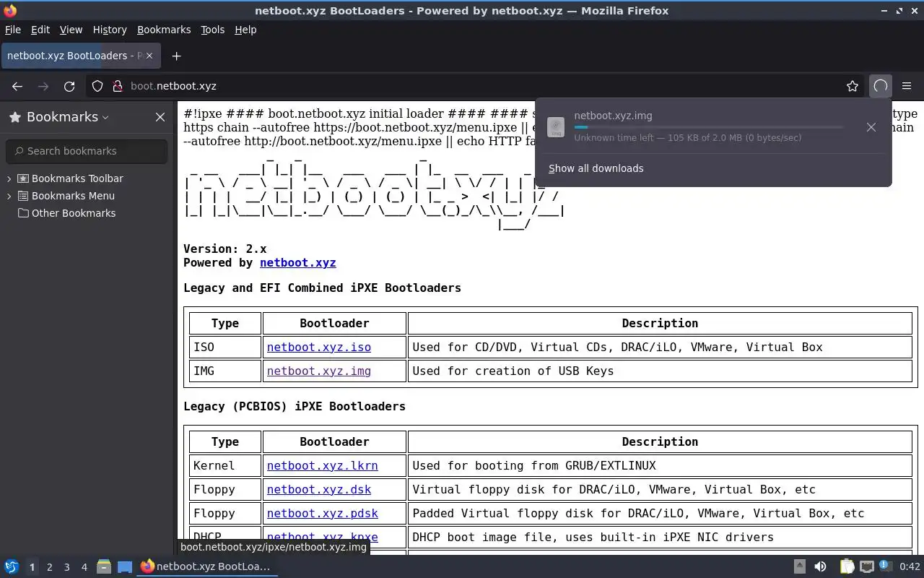
Task: Click the ISO type cell
Action: [x=225, y=347]
